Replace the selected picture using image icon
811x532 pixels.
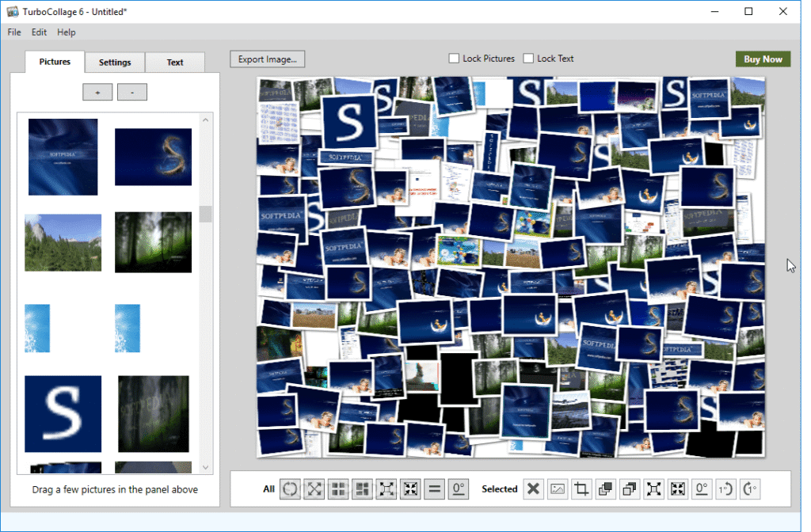point(558,489)
